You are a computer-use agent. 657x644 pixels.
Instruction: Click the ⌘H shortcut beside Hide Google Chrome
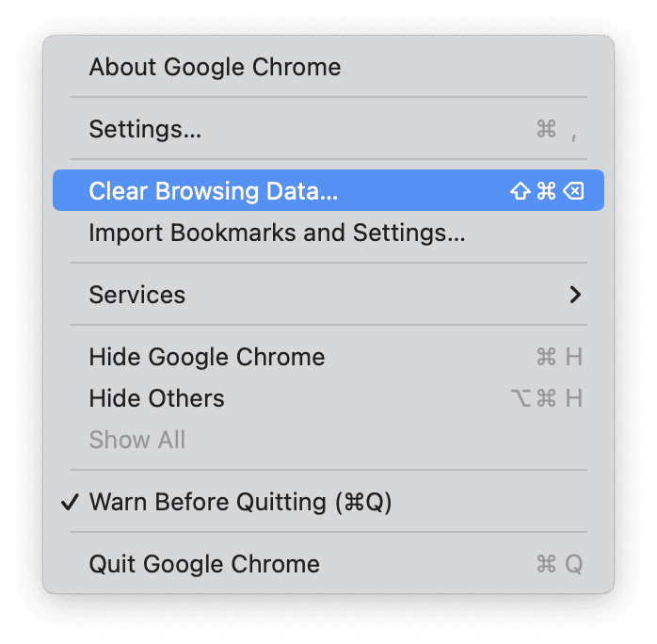click(x=559, y=358)
